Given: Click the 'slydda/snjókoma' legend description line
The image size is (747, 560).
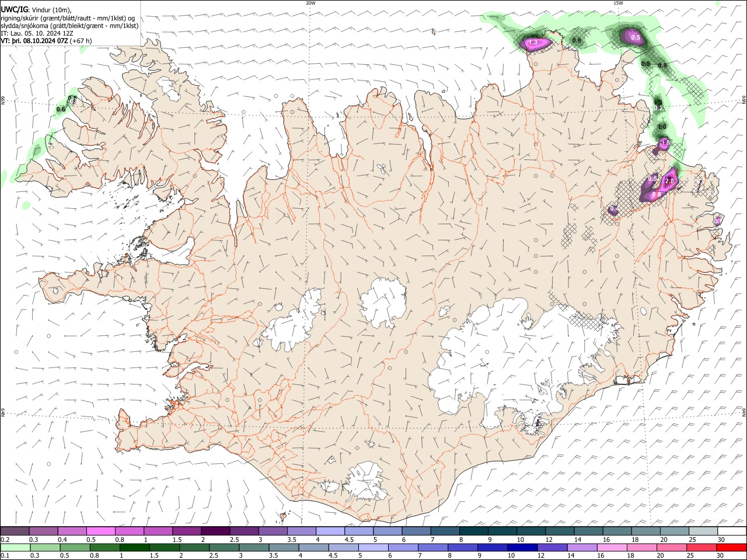Looking at the screenshot, I should pos(69,26).
